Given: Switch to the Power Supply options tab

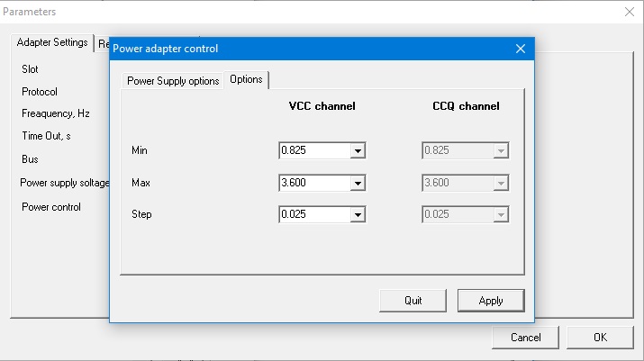Looking at the screenshot, I should click(x=173, y=80).
